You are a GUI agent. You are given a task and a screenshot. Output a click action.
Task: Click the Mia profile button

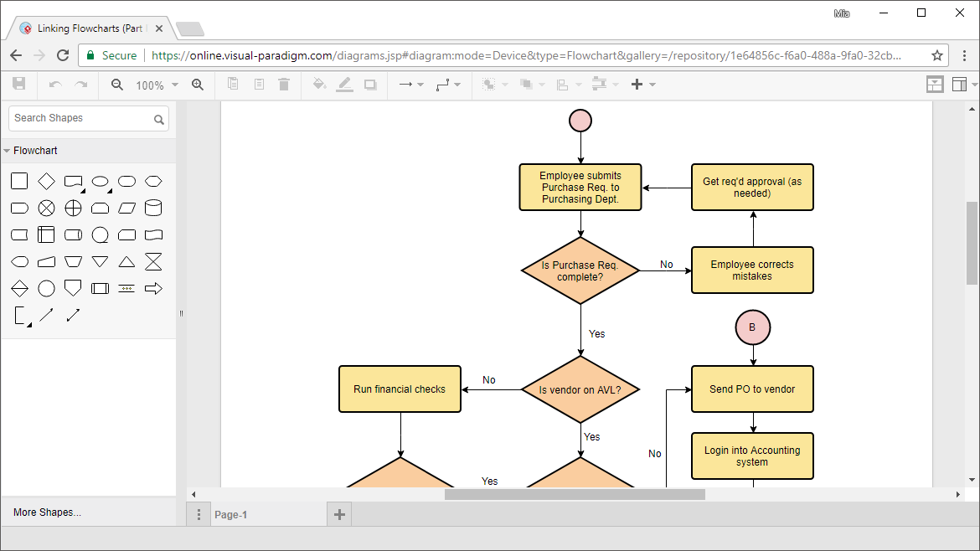(842, 13)
